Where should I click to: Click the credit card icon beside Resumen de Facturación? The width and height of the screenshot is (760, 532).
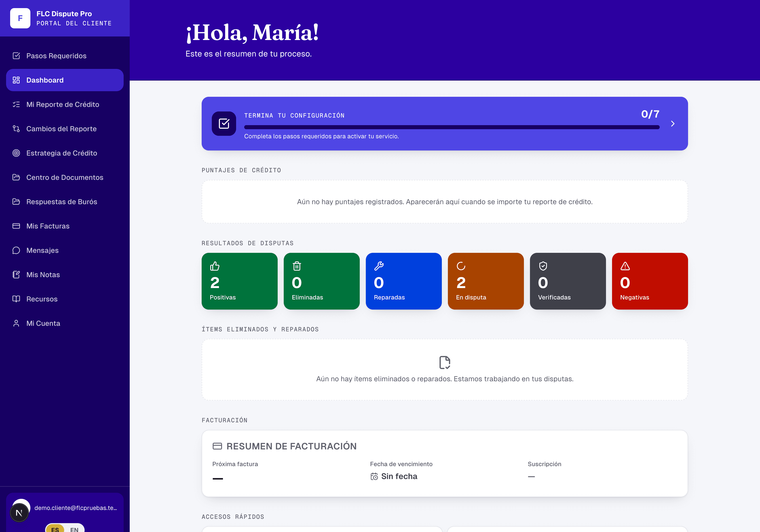[217, 446]
